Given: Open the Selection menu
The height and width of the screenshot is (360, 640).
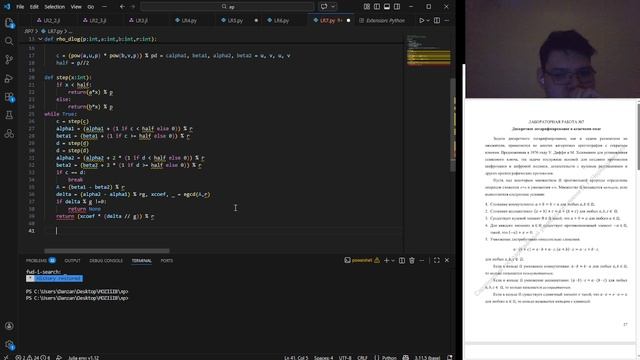Looking at the screenshot, I should [54, 7].
